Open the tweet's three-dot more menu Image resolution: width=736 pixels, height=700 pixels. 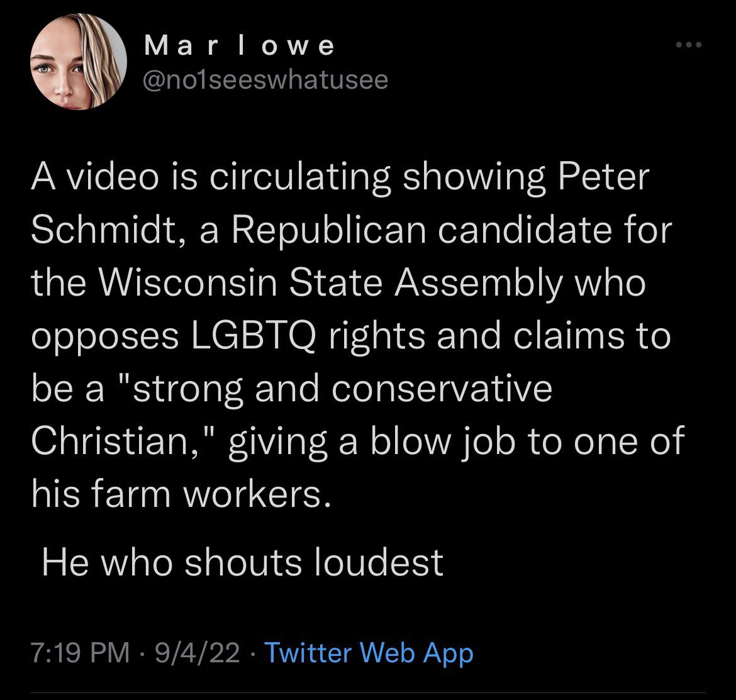(686, 45)
